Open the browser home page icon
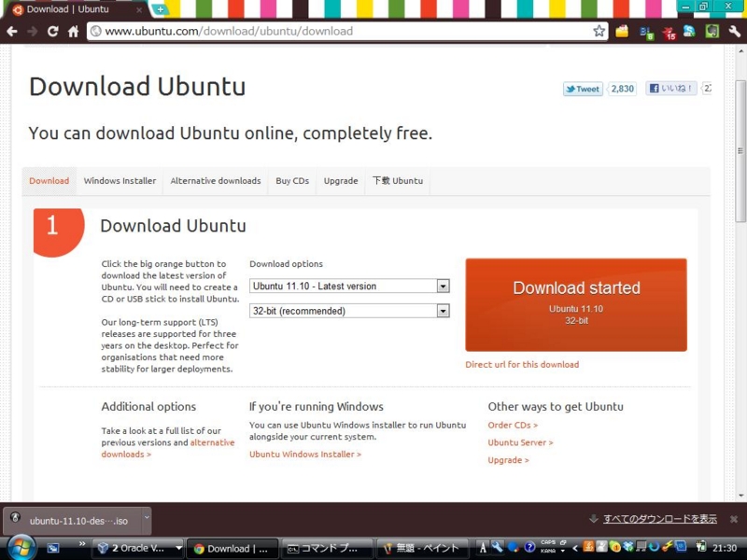Viewport: 747px width, 560px height. [x=74, y=32]
